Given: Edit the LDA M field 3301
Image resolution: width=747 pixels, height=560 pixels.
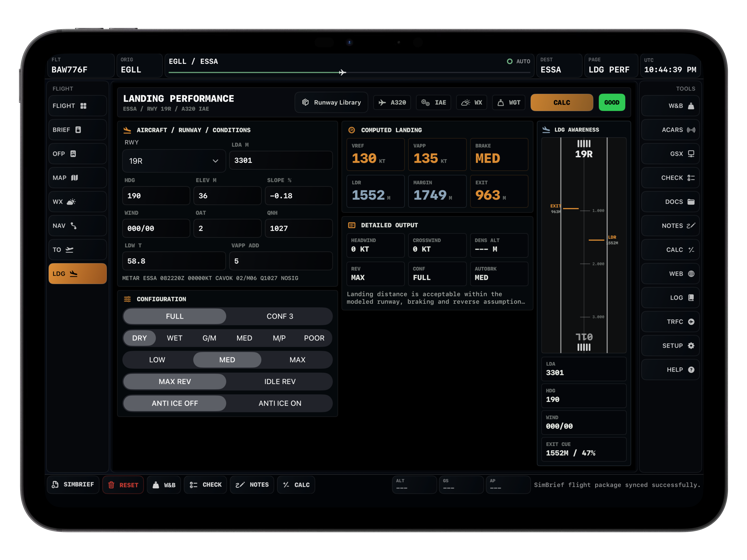Looking at the screenshot, I should pyautogui.click(x=281, y=160).
